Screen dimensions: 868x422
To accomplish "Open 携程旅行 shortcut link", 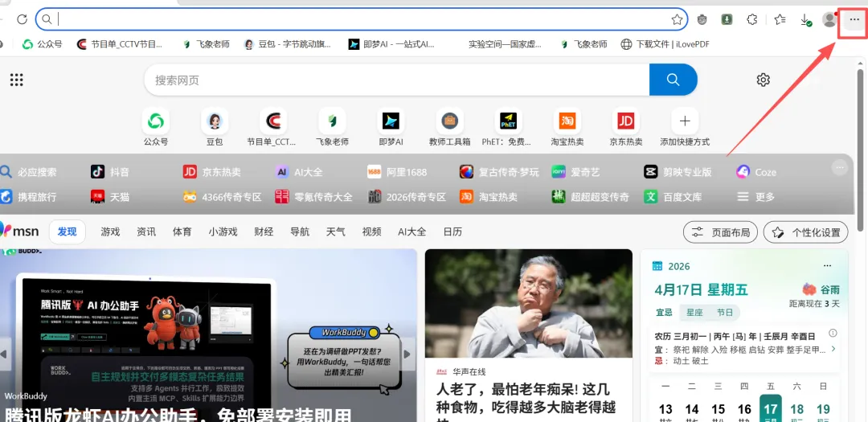I will [29, 197].
